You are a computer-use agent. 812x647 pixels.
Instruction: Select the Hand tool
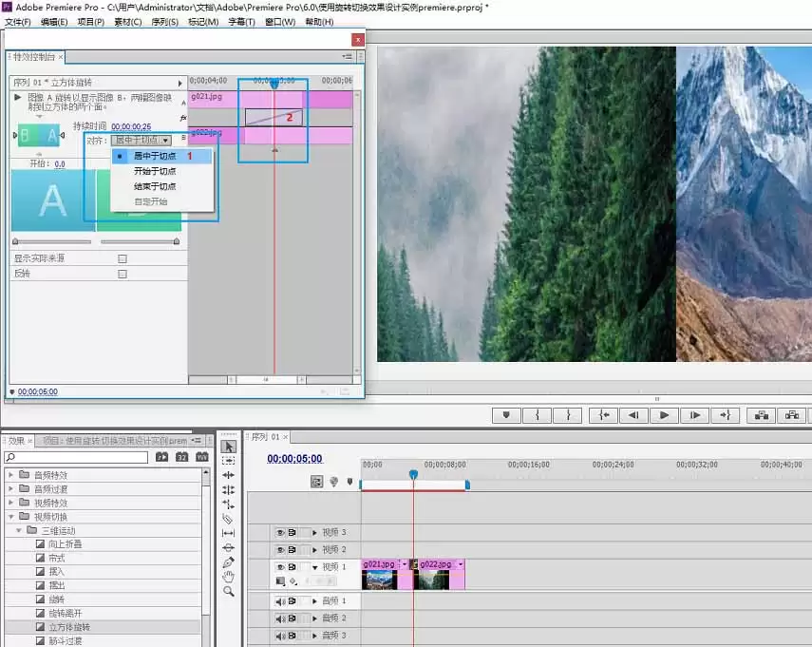click(228, 577)
